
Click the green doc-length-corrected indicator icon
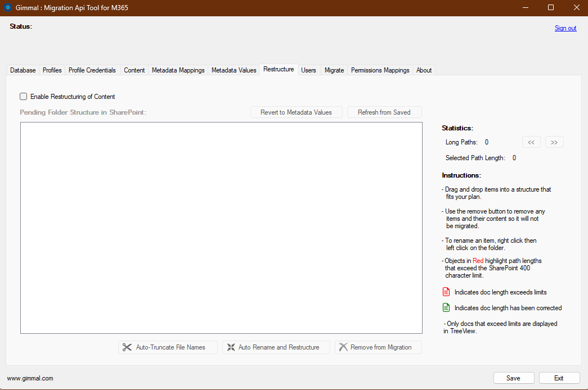pos(446,307)
